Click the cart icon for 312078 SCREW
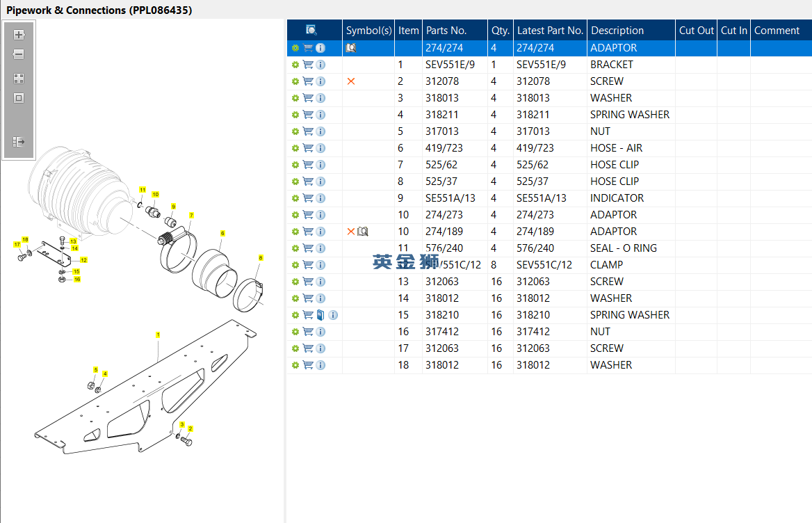812x523 pixels. [308, 81]
